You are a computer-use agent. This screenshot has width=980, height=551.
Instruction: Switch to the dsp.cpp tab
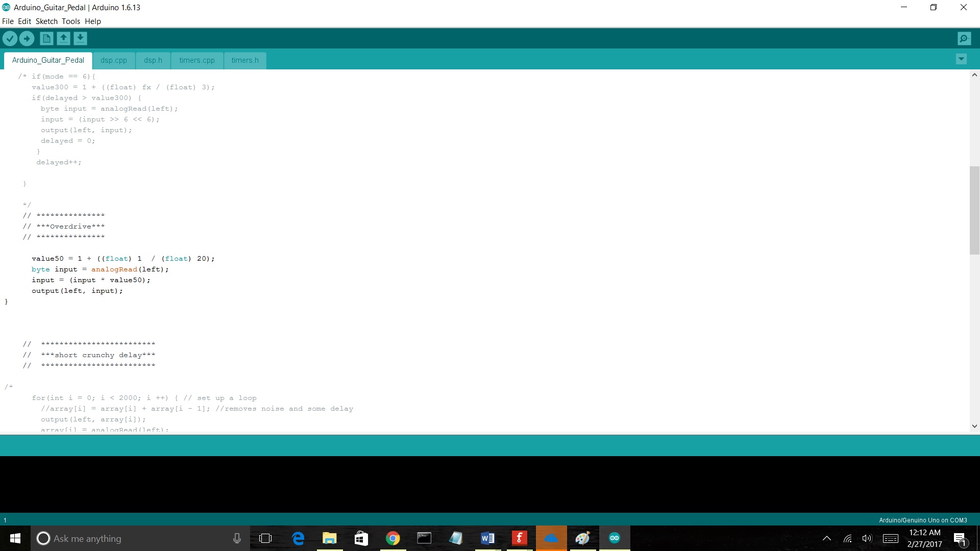113,60
